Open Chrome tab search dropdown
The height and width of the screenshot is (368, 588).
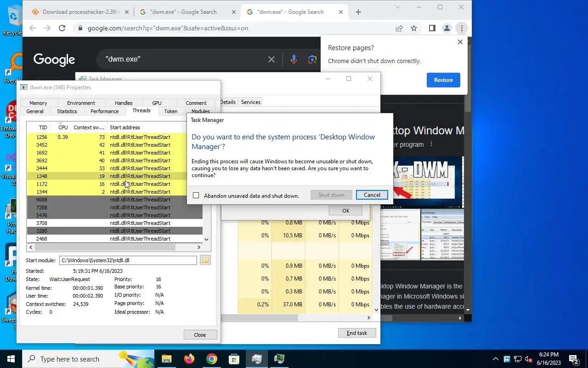point(398,7)
